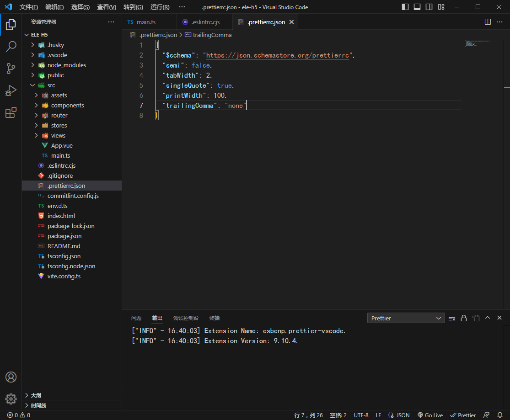Open package.json in the explorer

pyautogui.click(x=64, y=236)
